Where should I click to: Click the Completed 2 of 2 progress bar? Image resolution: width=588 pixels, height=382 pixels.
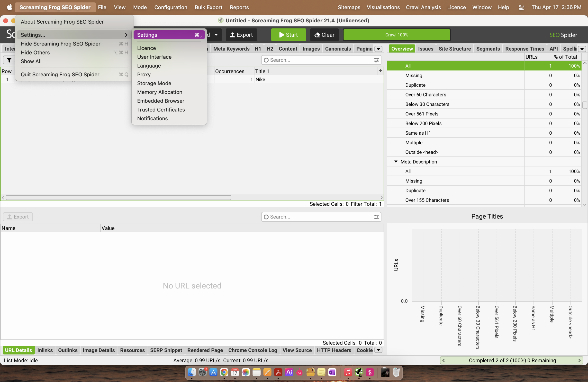(511, 360)
